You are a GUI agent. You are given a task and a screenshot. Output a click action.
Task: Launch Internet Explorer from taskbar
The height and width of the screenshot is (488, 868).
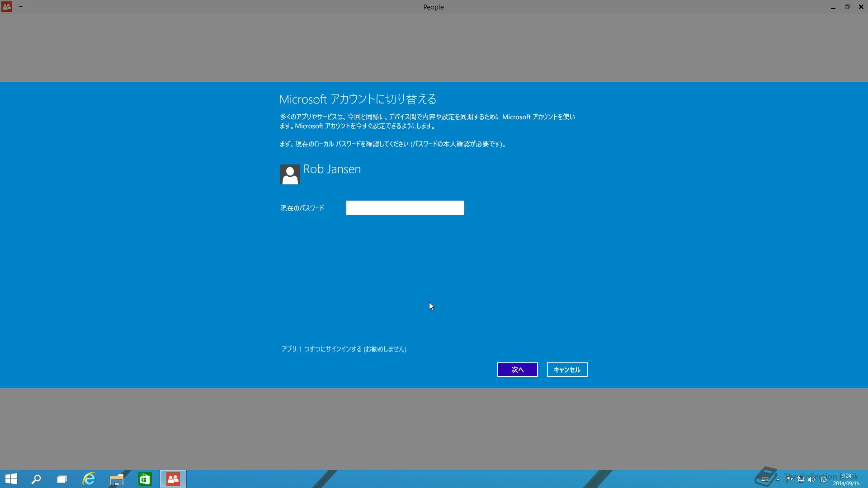click(89, 479)
